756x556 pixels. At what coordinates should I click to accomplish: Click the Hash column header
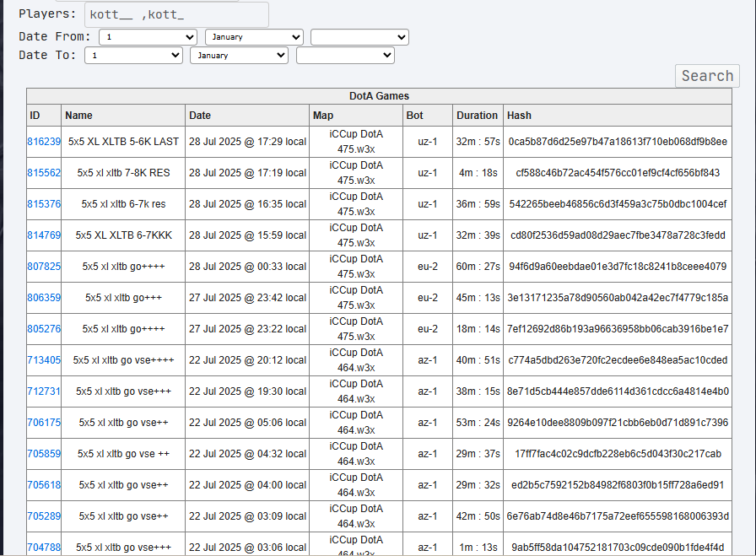(x=618, y=116)
